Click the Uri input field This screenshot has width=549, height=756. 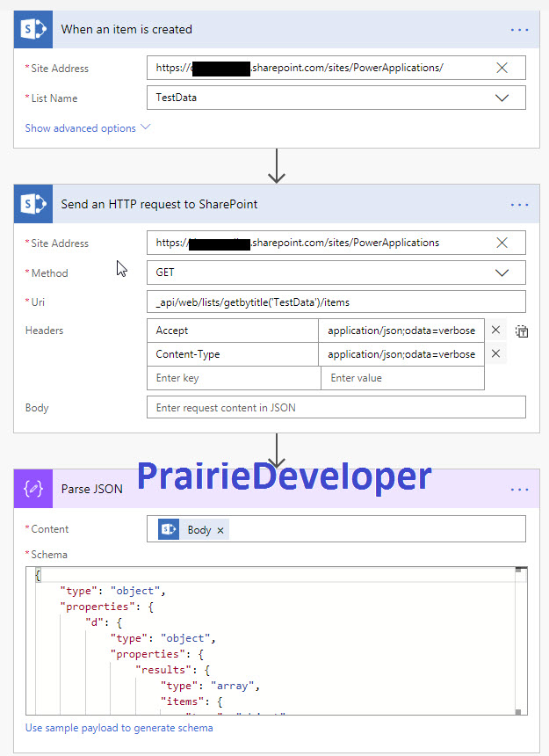[x=336, y=302]
